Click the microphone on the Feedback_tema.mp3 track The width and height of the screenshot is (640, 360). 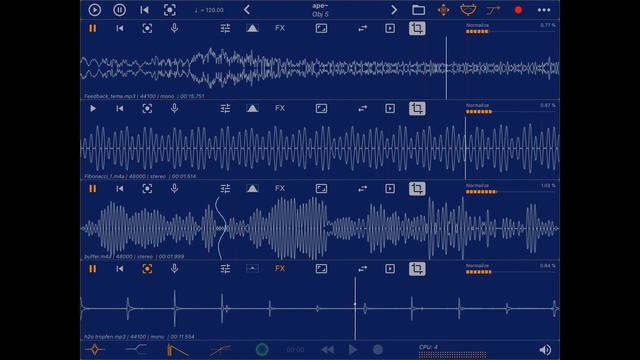[x=174, y=28]
